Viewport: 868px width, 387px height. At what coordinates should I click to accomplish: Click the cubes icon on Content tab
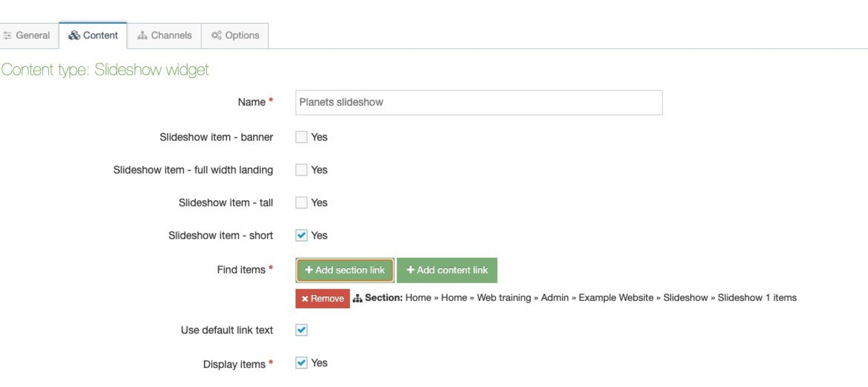(74, 35)
